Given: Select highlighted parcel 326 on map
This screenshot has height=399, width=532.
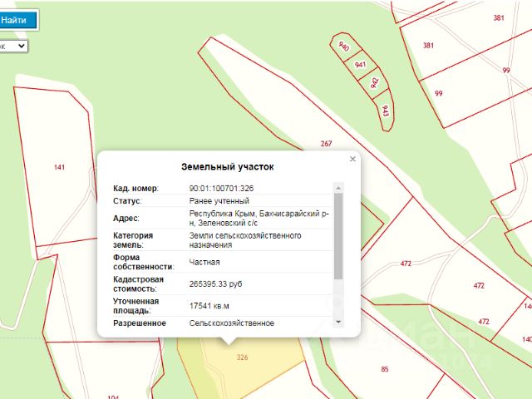Looking at the screenshot, I should 242,357.
